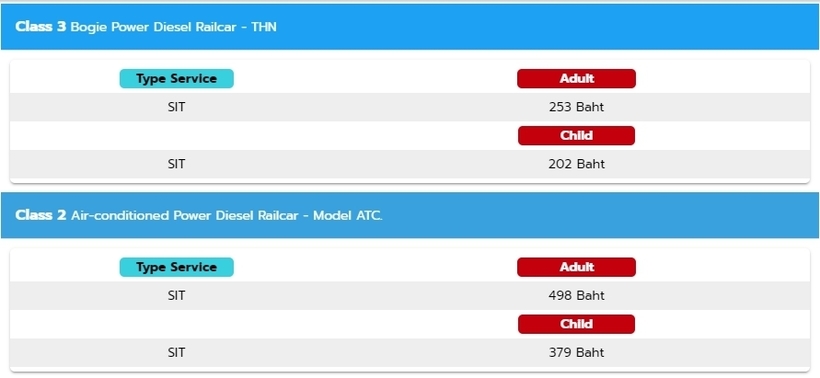This screenshot has width=820, height=378.
Task: Click the Child badge in Class 2 section
Action: 576,324
